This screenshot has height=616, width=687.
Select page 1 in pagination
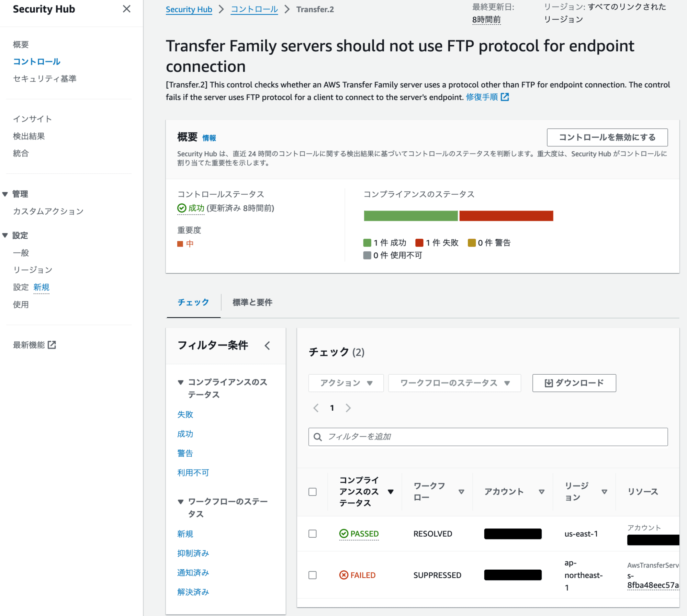pos(332,408)
